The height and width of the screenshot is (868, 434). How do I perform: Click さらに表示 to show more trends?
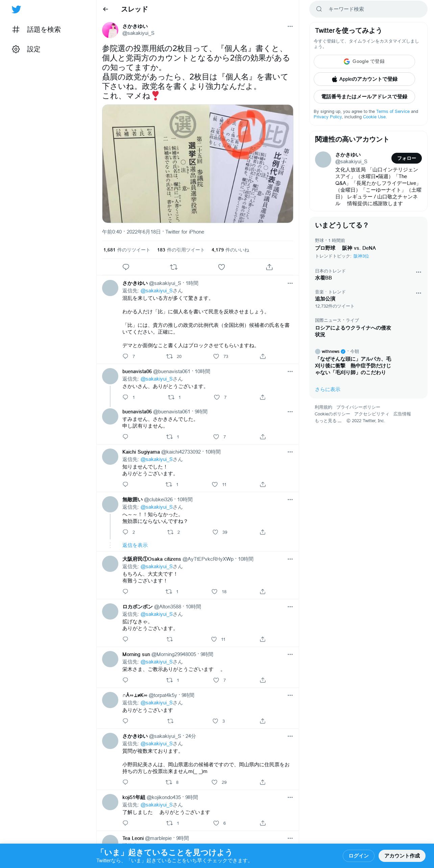[x=328, y=389]
